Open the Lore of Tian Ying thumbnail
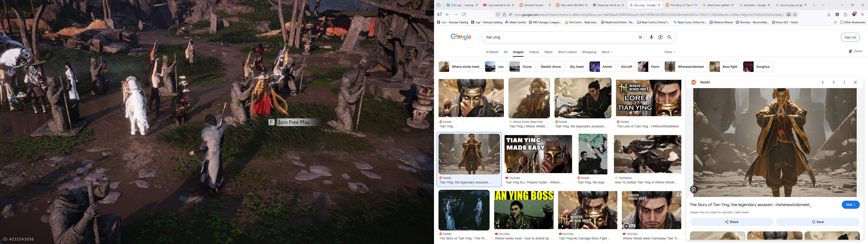The image size is (868, 244). [648, 98]
